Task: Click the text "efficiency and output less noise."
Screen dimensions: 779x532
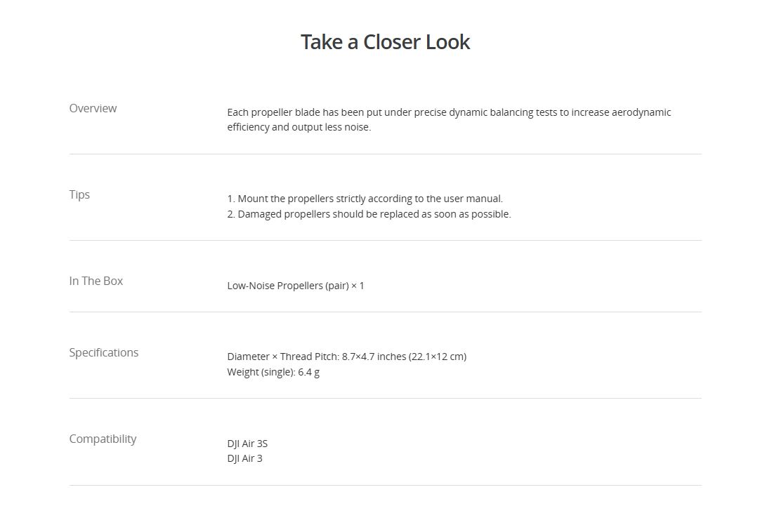Action: pos(299,127)
